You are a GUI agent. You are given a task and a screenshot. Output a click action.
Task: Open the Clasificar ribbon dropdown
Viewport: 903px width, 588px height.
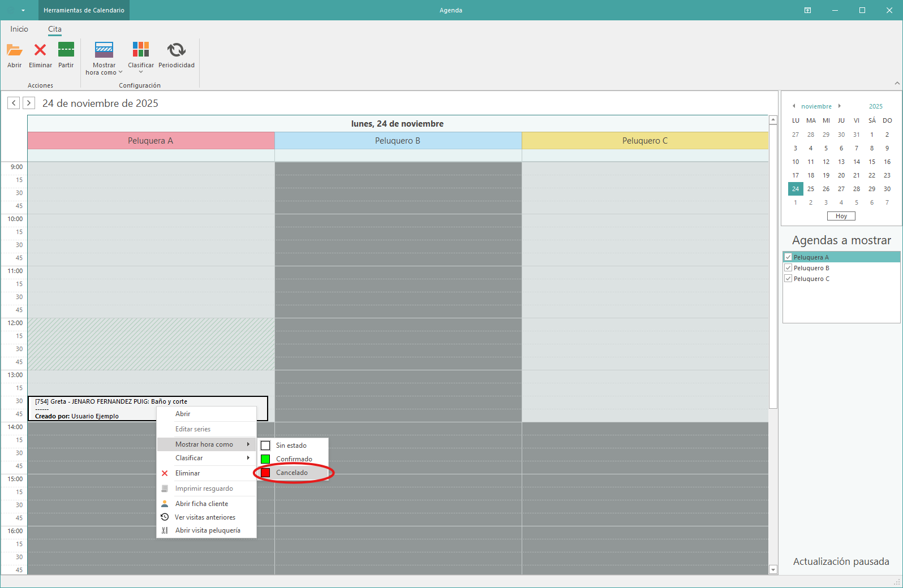(x=141, y=58)
